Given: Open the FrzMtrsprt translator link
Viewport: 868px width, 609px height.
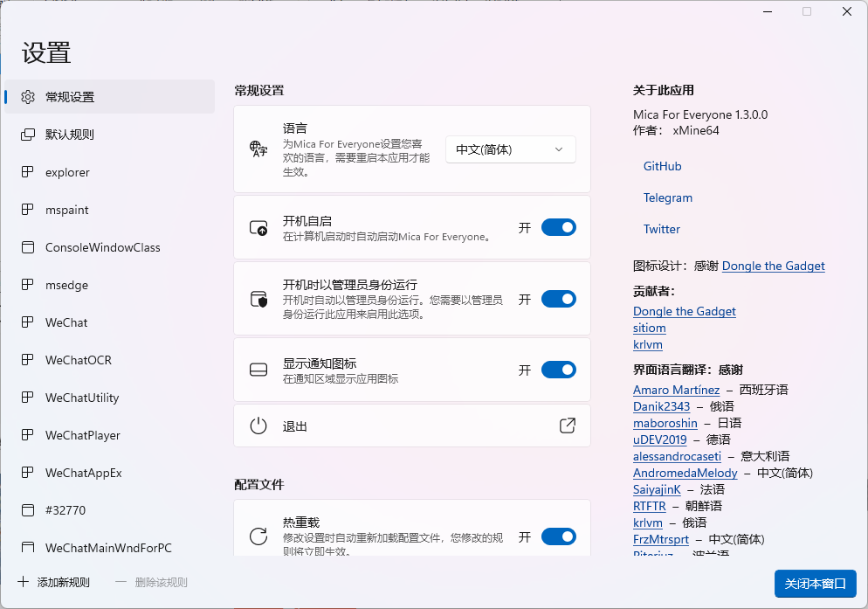Looking at the screenshot, I should pos(661,540).
